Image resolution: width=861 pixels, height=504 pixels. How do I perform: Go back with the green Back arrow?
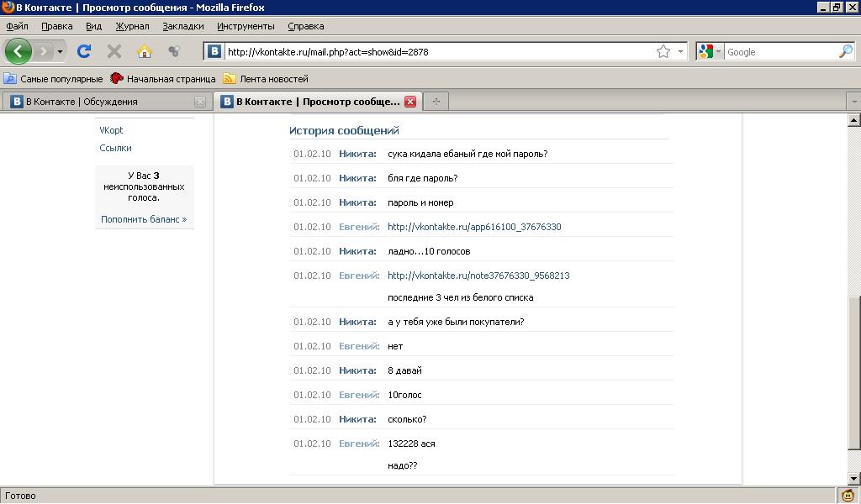coord(18,51)
